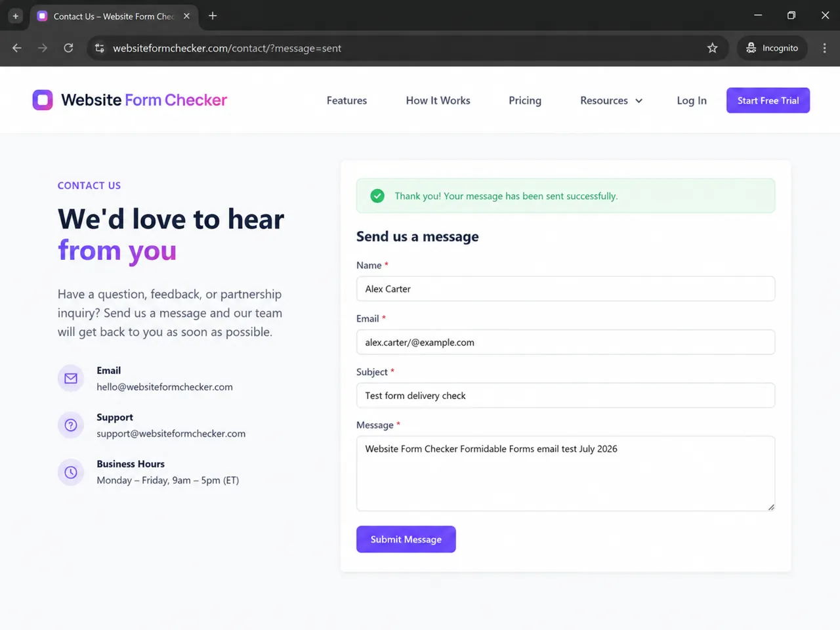This screenshot has height=630, width=840.
Task: Open a new tab with plus icon
Action: [x=213, y=16]
